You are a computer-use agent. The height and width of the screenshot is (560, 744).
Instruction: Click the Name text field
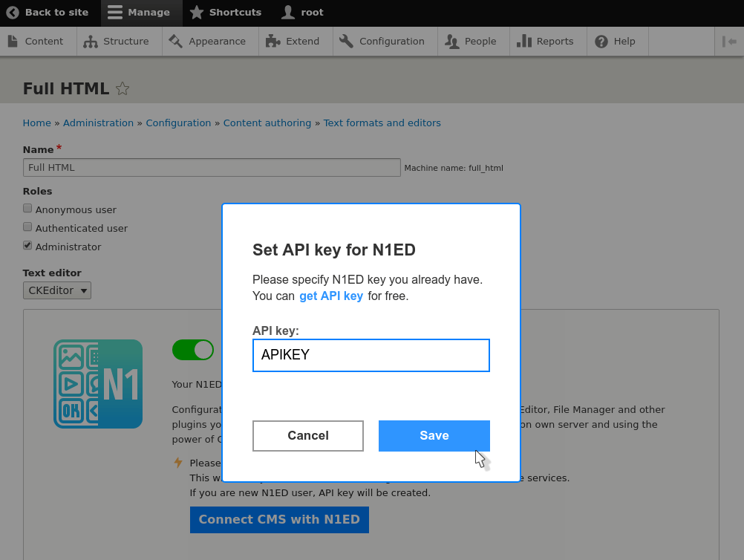pos(212,168)
